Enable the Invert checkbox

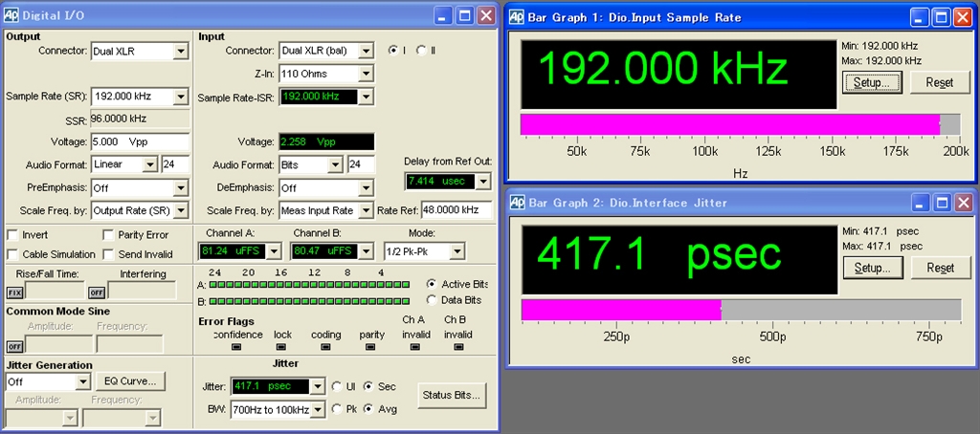pos(13,235)
